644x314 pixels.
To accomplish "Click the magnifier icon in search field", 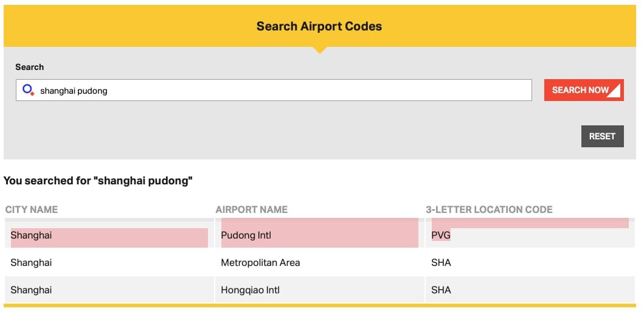I will coord(28,90).
